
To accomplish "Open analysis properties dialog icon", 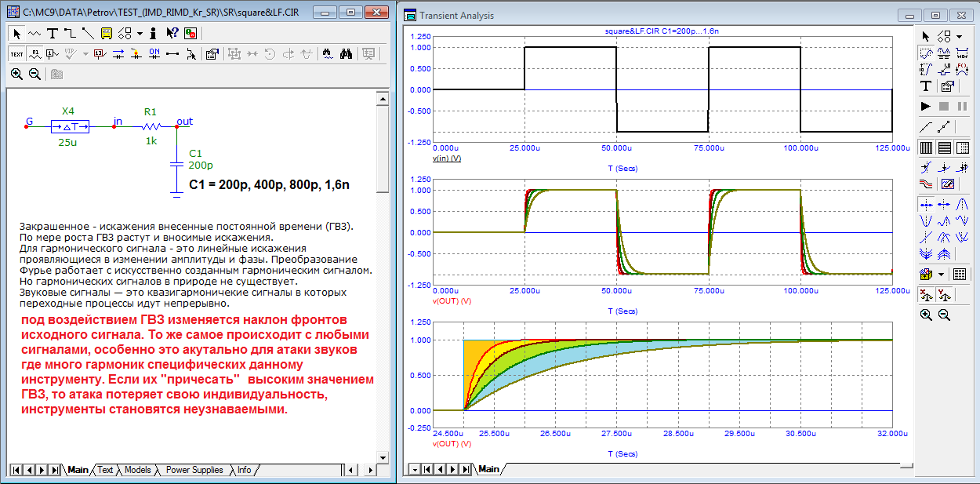I will (x=947, y=86).
